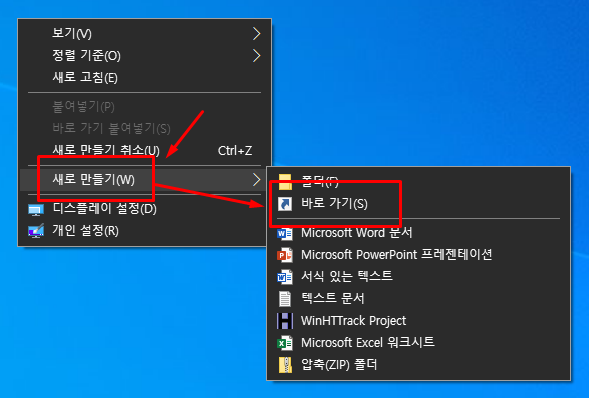
Task: Click the display settings monitor icon
Action: pos(36,210)
